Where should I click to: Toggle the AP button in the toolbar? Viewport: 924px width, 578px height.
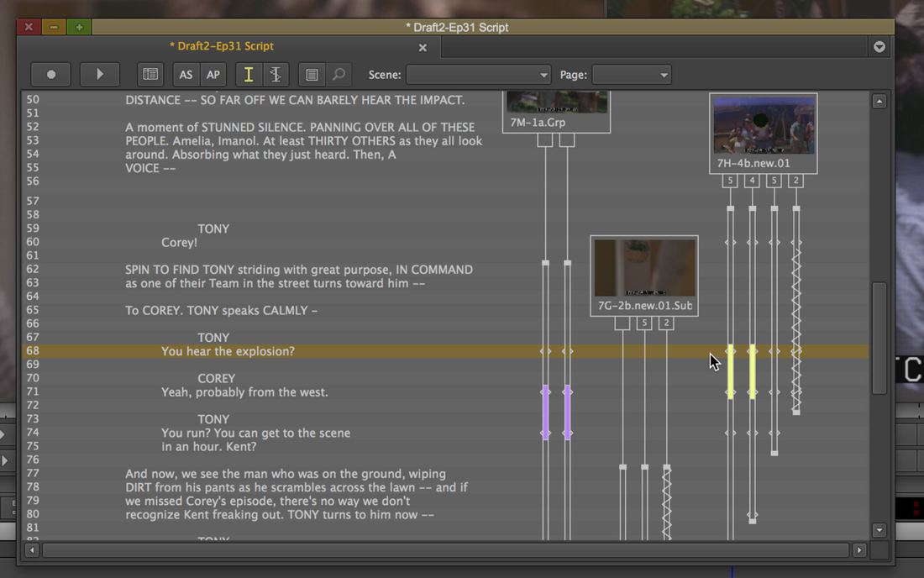tap(213, 74)
